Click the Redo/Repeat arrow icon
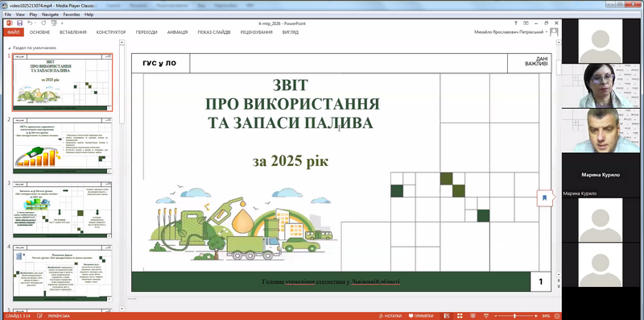The height and width of the screenshot is (320, 644). click(x=43, y=23)
